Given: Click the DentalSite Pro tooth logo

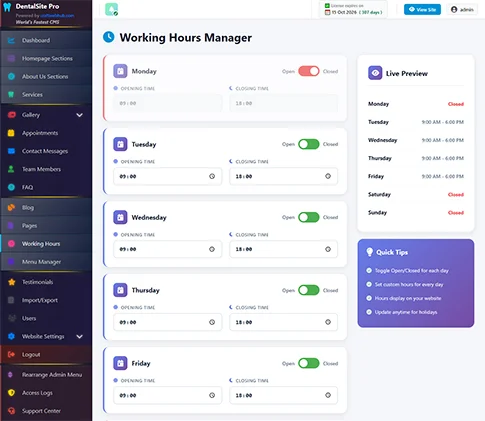Looking at the screenshot, I should coord(7,7).
